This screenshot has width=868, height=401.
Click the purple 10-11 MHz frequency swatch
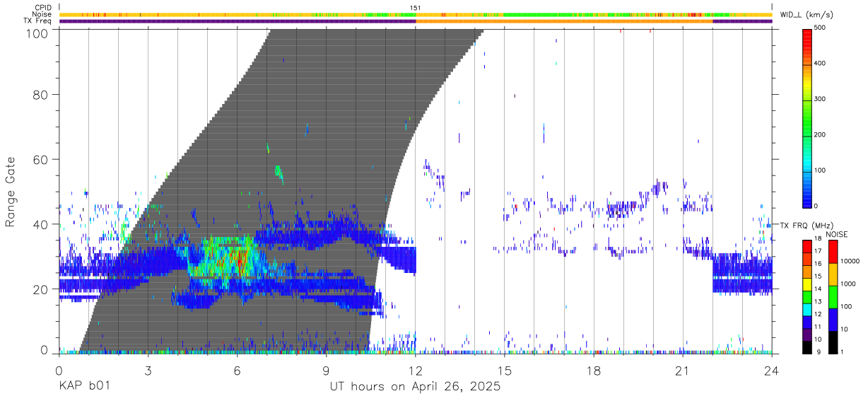pos(807,334)
